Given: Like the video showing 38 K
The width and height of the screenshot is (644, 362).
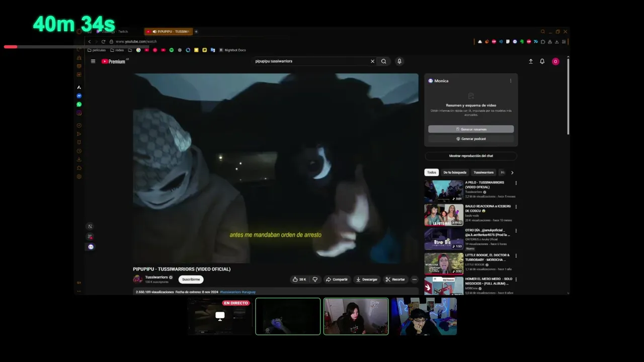Looking at the screenshot, I should [x=299, y=280].
